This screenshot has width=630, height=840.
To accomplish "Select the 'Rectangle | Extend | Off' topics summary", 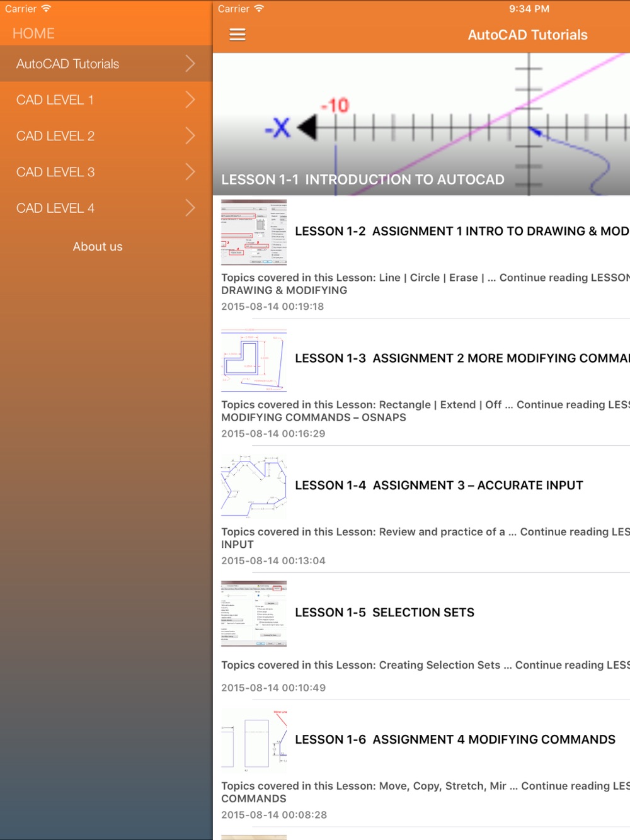I will point(425,411).
